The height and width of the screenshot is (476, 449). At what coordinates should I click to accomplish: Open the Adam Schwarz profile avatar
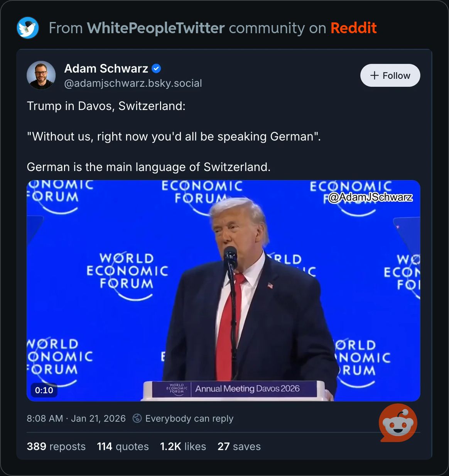click(41, 75)
